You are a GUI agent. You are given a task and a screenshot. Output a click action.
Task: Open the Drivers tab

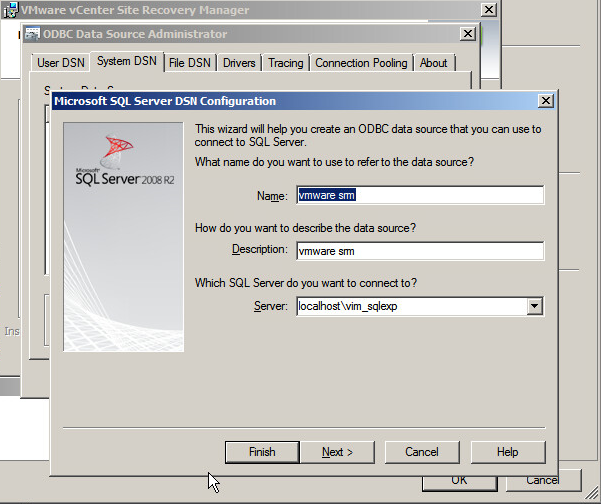239,63
